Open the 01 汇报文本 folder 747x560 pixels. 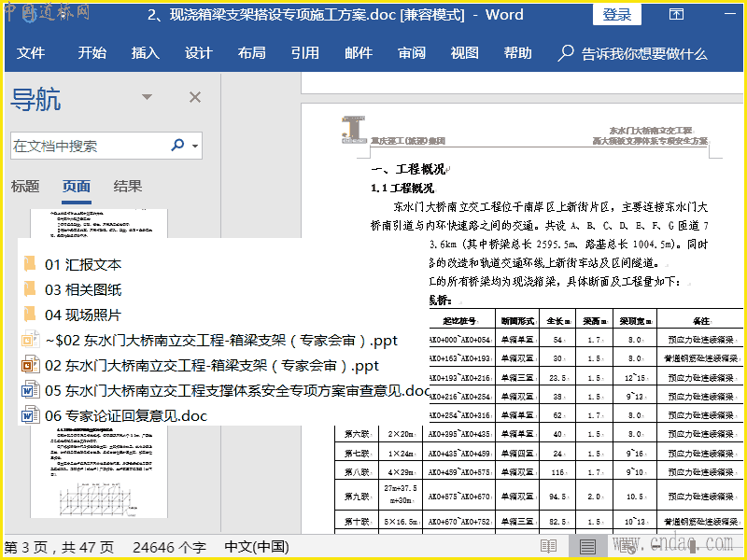[x=82, y=265]
